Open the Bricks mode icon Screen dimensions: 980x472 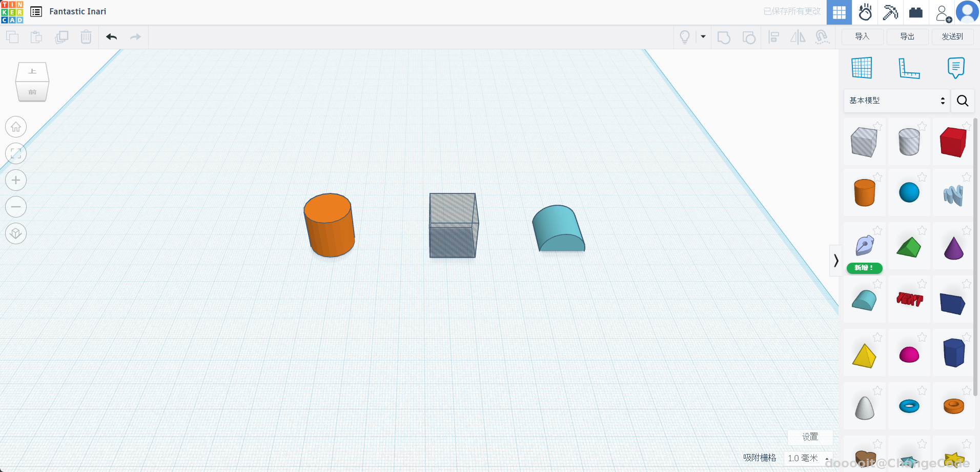[916, 12]
